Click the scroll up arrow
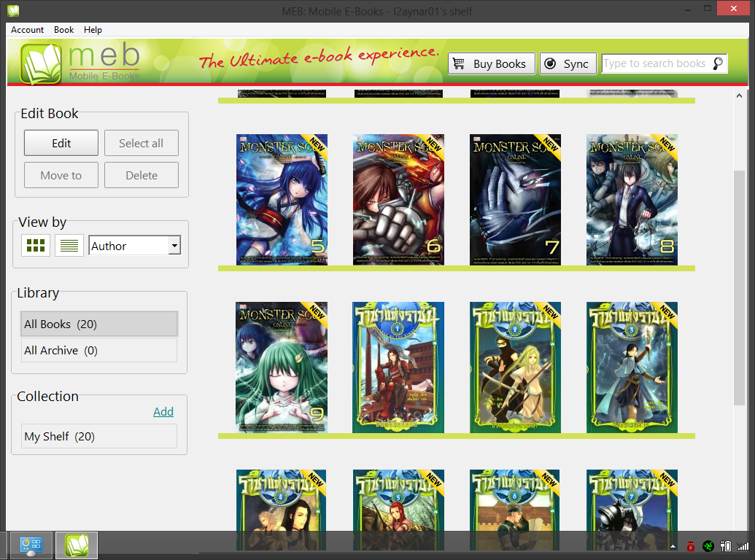The width and height of the screenshot is (755, 560). pyautogui.click(x=739, y=96)
